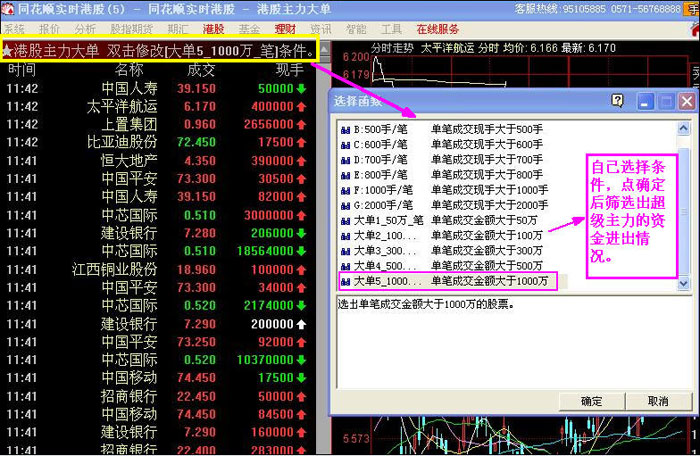
Task: Click the icon beside G:2000手/笔 entry
Action: tap(346, 205)
